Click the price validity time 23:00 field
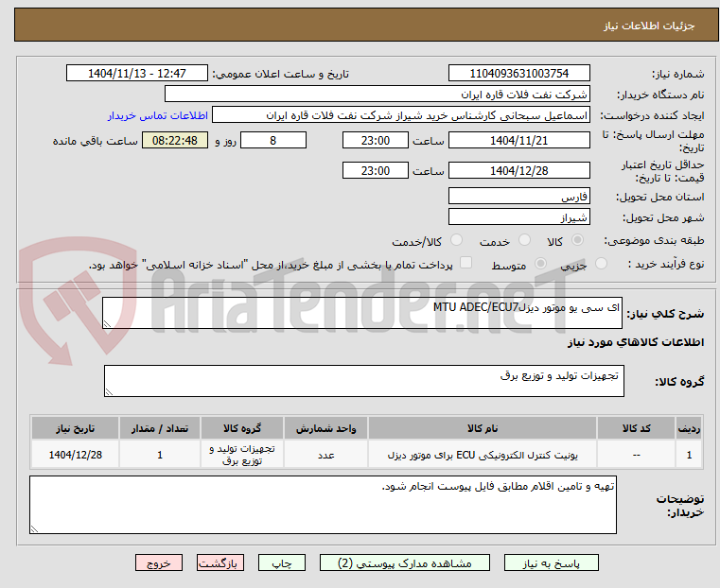 click(x=376, y=170)
